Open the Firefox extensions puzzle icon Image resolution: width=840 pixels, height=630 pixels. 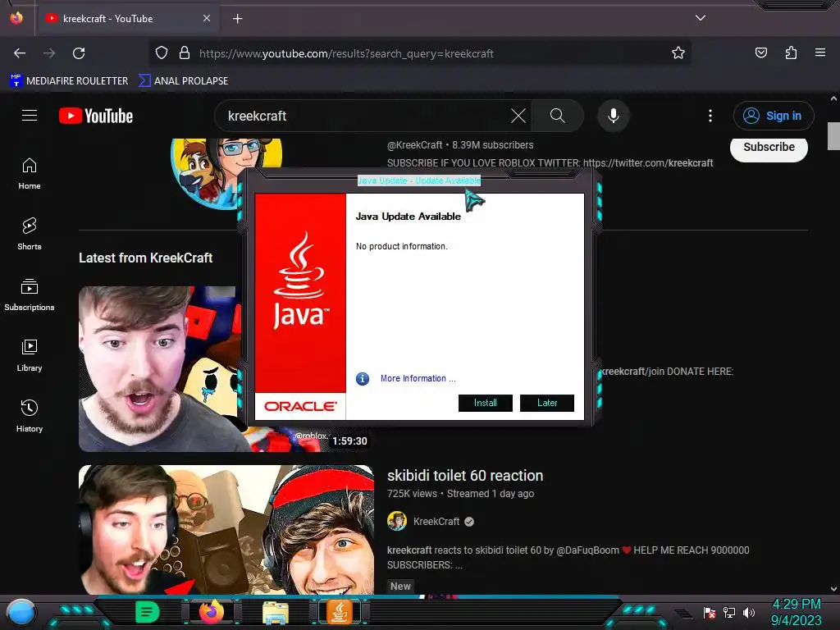(x=791, y=52)
